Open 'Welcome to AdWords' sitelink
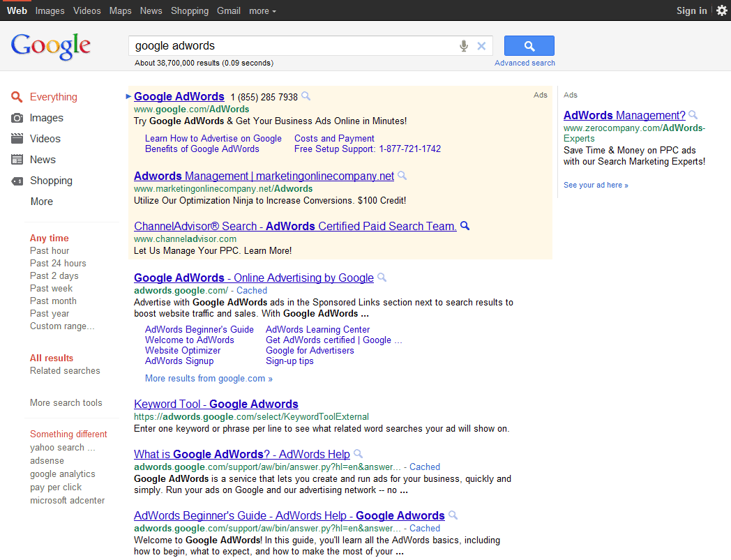731x560 pixels. (189, 340)
